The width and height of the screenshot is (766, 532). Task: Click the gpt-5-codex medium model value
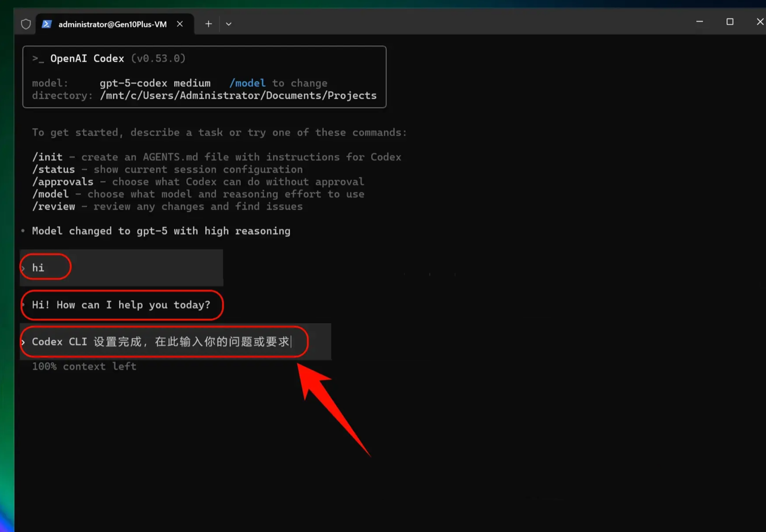pos(155,83)
